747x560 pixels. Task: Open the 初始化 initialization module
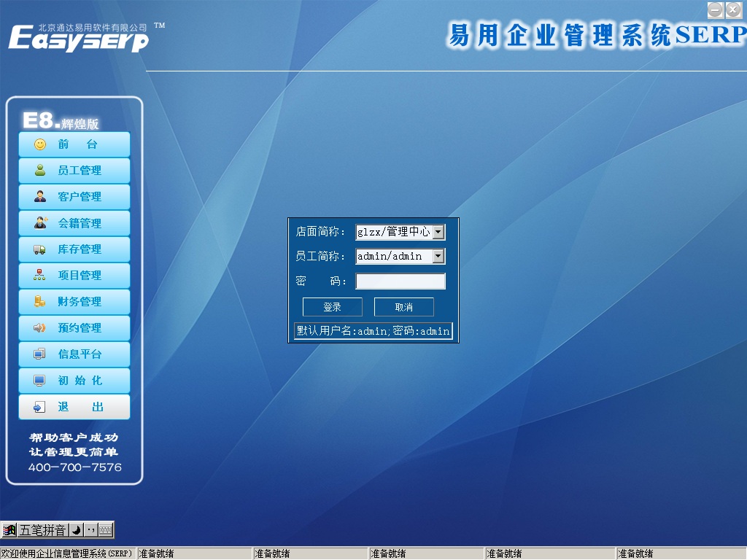coord(74,381)
